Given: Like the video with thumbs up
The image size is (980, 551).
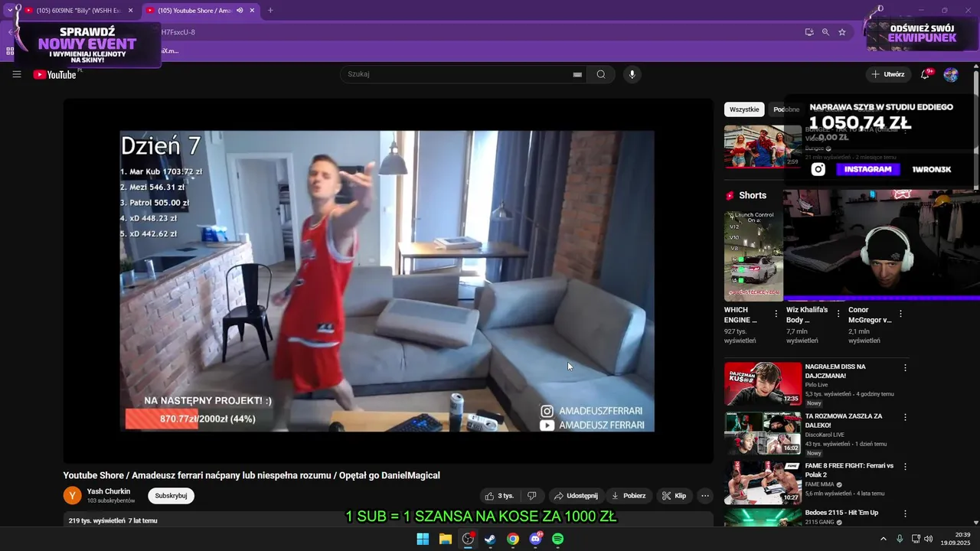Looking at the screenshot, I should tap(499, 496).
